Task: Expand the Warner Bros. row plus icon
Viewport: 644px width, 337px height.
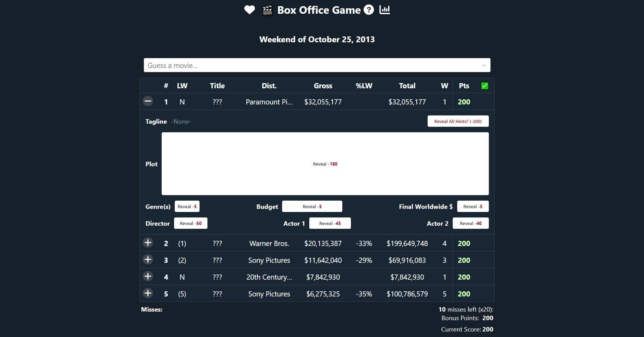Action: click(148, 243)
